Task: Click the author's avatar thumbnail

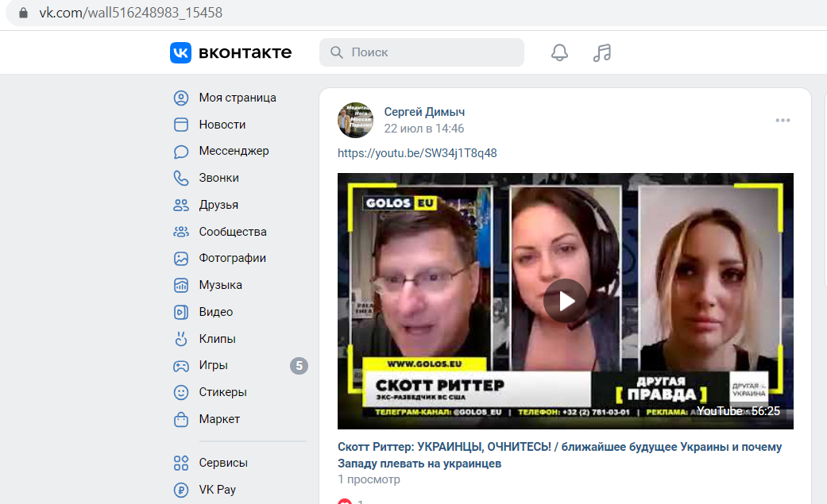Action: click(355, 120)
